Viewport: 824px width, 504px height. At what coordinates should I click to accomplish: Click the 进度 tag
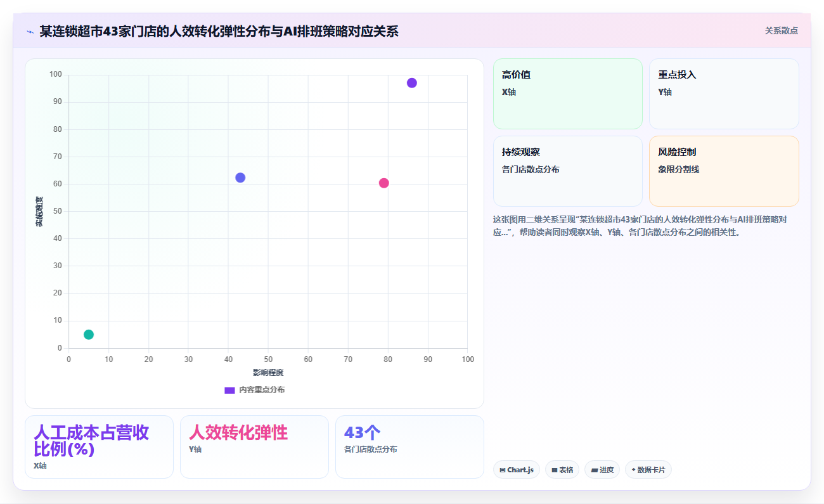[602, 470]
